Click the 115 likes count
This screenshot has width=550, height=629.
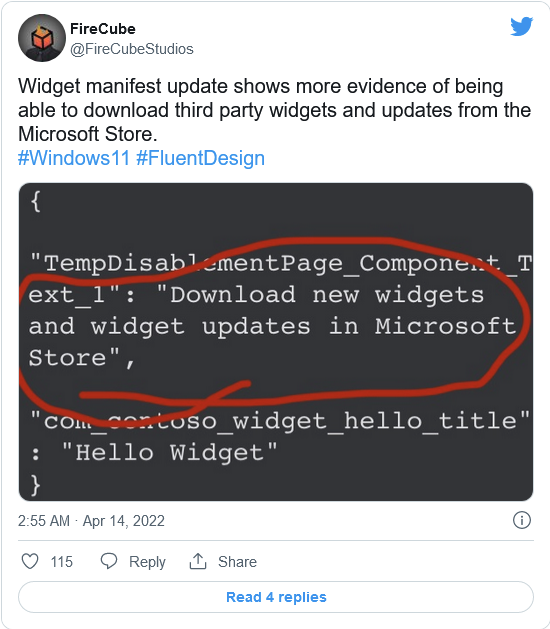click(61, 562)
